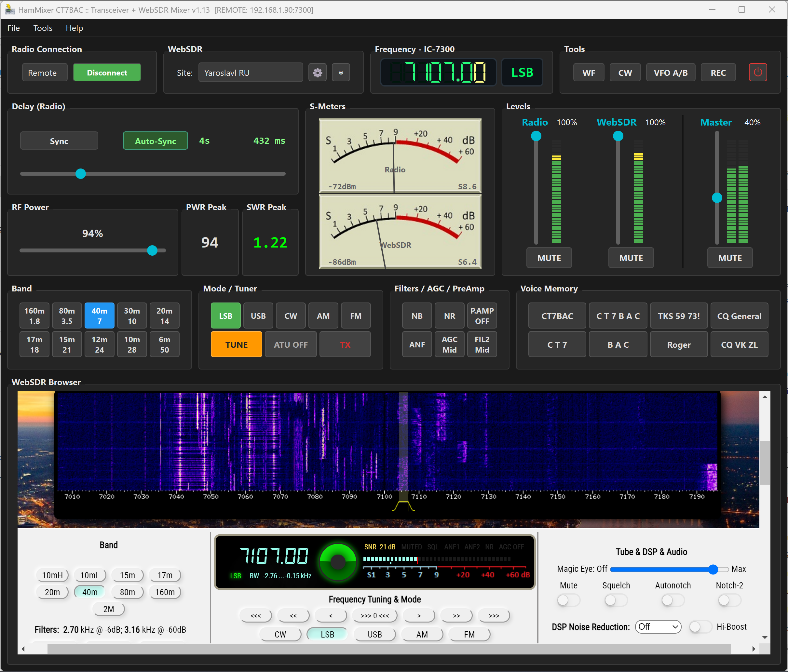Click the record indicator icon beside the gear

coord(341,72)
